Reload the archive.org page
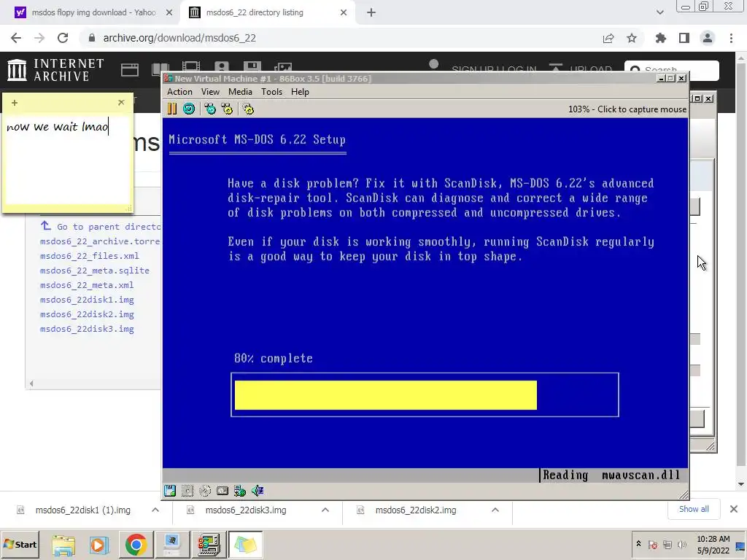Image resolution: width=747 pixels, height=560 pixels. click(63, 38)
